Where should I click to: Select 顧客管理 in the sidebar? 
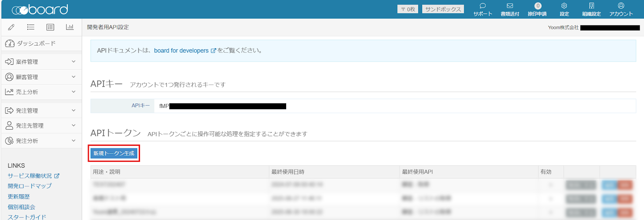[x=41, y=77]
